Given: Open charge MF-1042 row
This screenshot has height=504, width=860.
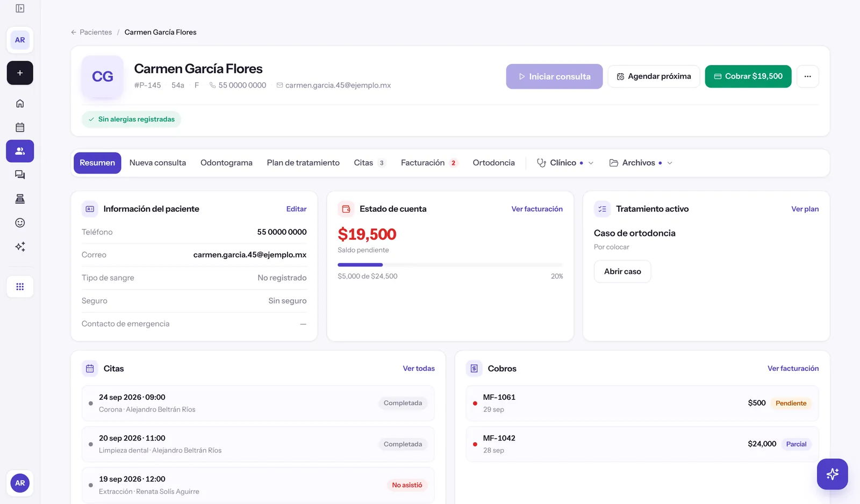Looking at the screenshot, I should [x=642, y=444].
